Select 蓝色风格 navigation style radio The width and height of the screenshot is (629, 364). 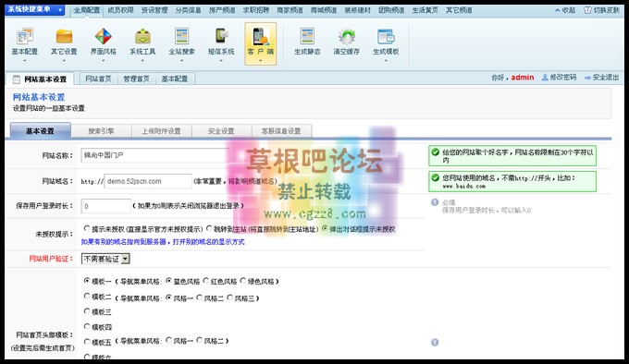pos(168,281)
